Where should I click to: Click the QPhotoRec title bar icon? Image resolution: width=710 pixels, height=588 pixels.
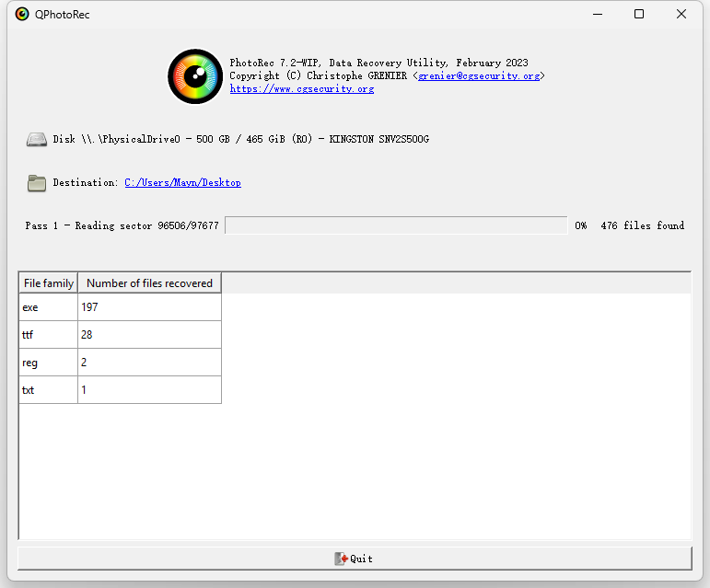pos(22,14)
